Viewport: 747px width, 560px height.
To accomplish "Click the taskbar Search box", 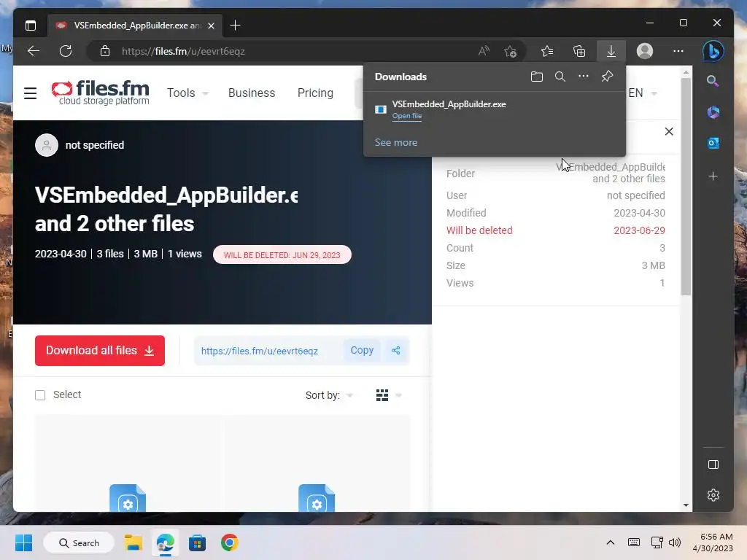I will click(x=79, y=542).
